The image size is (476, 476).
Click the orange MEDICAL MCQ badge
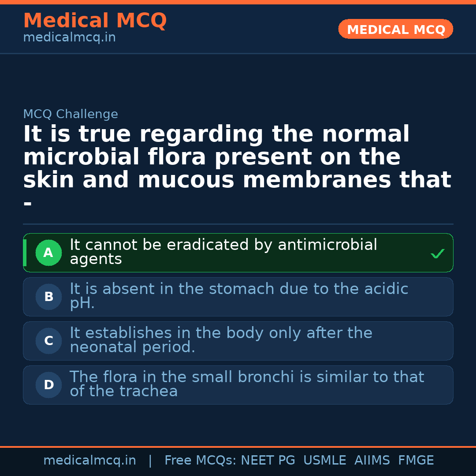pos(395,30)
